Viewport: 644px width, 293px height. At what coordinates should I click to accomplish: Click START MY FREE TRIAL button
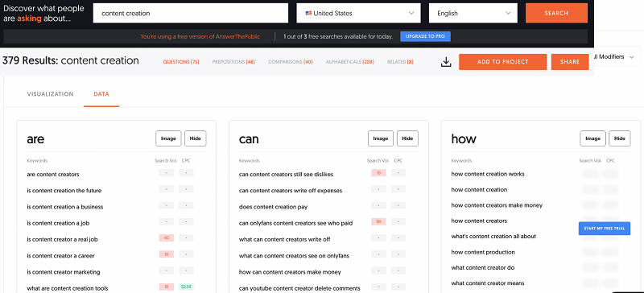click(x=605, y=229)
